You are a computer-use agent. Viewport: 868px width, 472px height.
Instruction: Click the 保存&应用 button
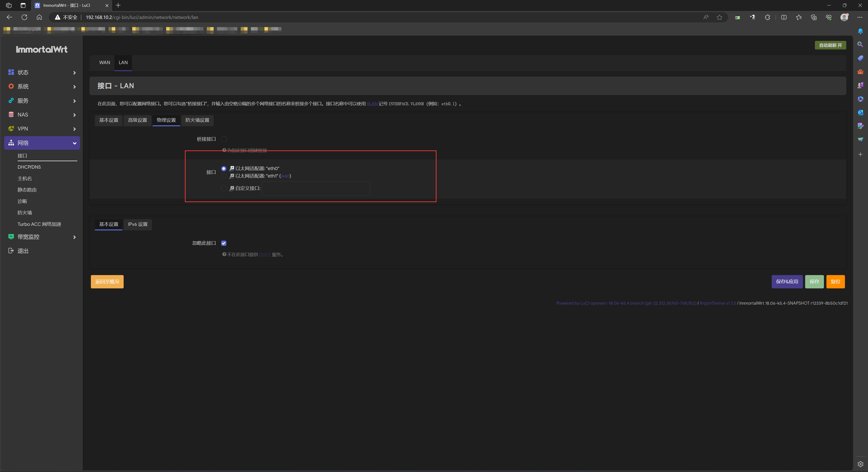787,281
